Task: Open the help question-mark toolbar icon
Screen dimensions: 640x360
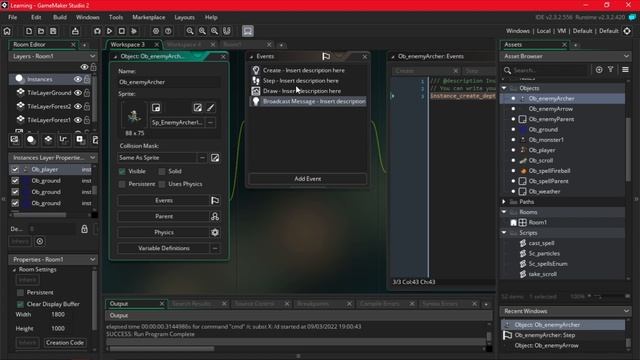Action: tap(168, 31)
